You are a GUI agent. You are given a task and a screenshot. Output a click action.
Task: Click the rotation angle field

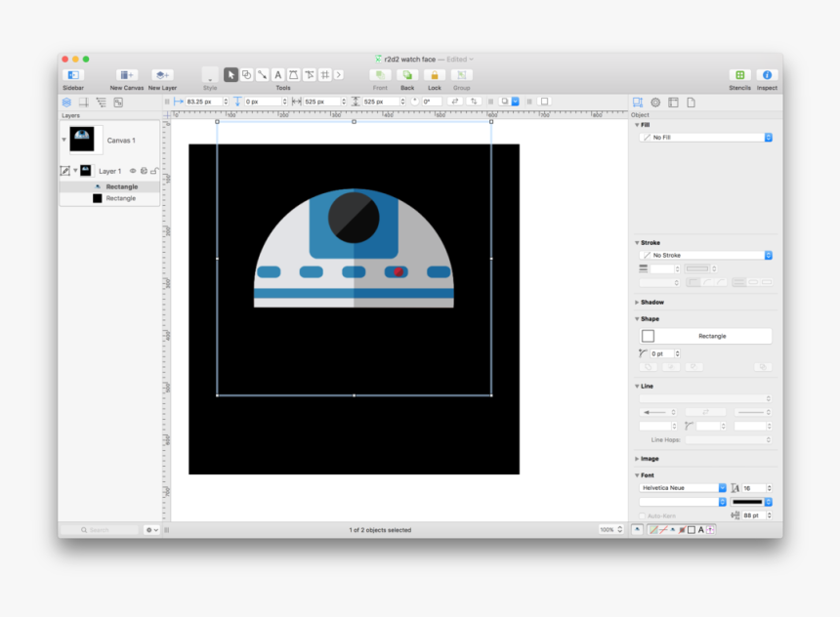pos(432,102)
